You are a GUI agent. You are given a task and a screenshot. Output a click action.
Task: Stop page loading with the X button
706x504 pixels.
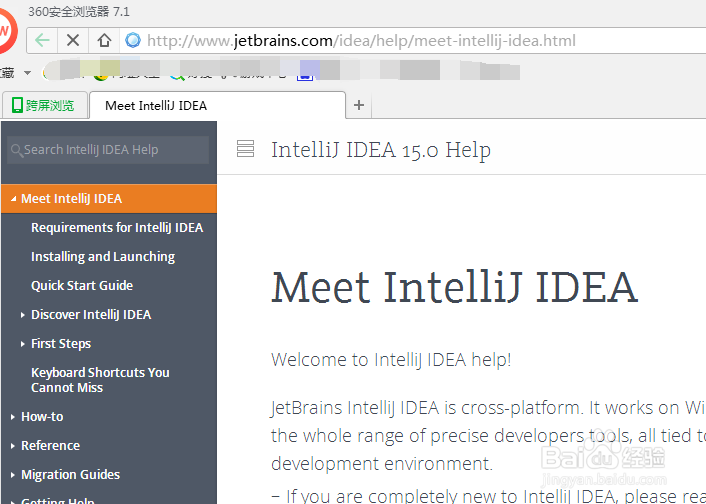tap(73, 41)
